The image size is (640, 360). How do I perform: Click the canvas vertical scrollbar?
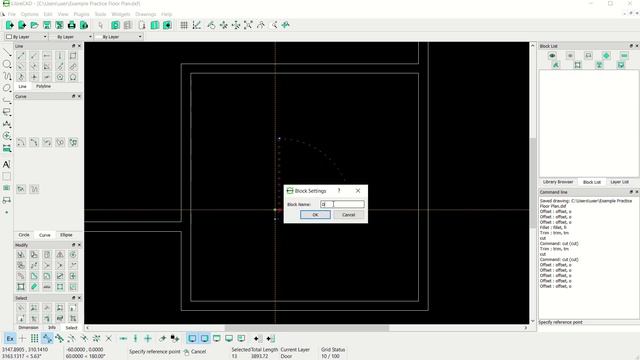pyautogui.click(x=533, y=183)
